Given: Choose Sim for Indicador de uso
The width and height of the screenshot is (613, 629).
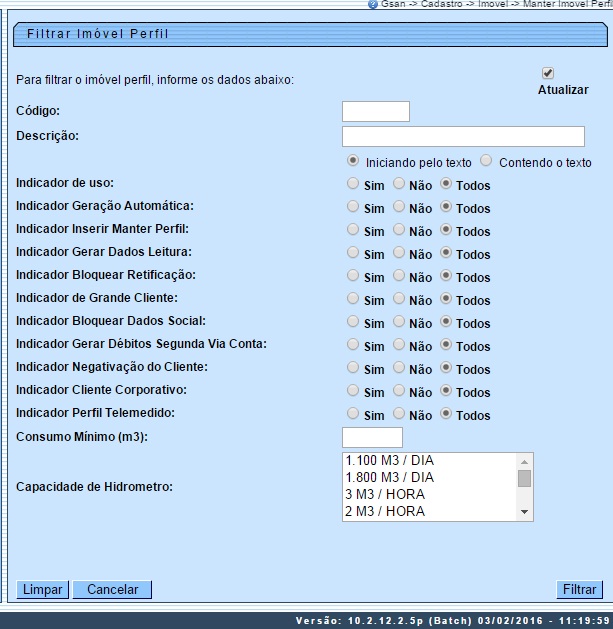Looking at the screenshot, I should 353,184.
